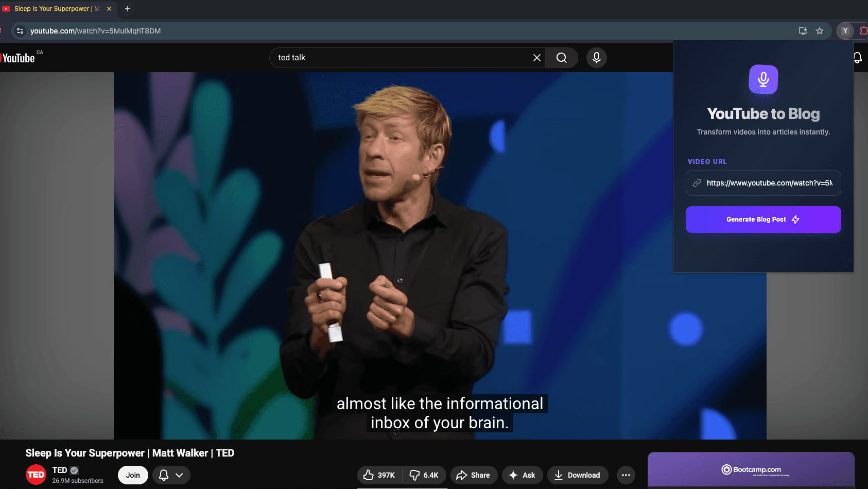Start voice search with microphone icon
Image resolution: width=868 pixels, height=489 pixels.
[596, 58]
